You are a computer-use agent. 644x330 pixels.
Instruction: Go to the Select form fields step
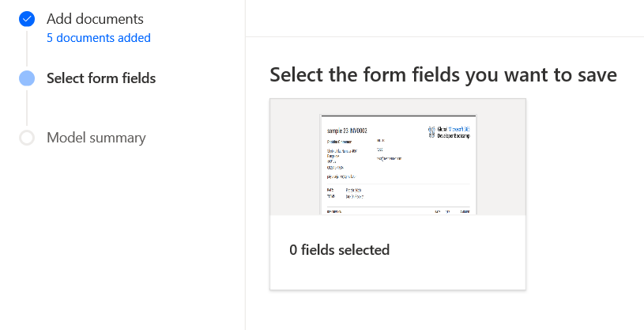[x=101, y=78]
